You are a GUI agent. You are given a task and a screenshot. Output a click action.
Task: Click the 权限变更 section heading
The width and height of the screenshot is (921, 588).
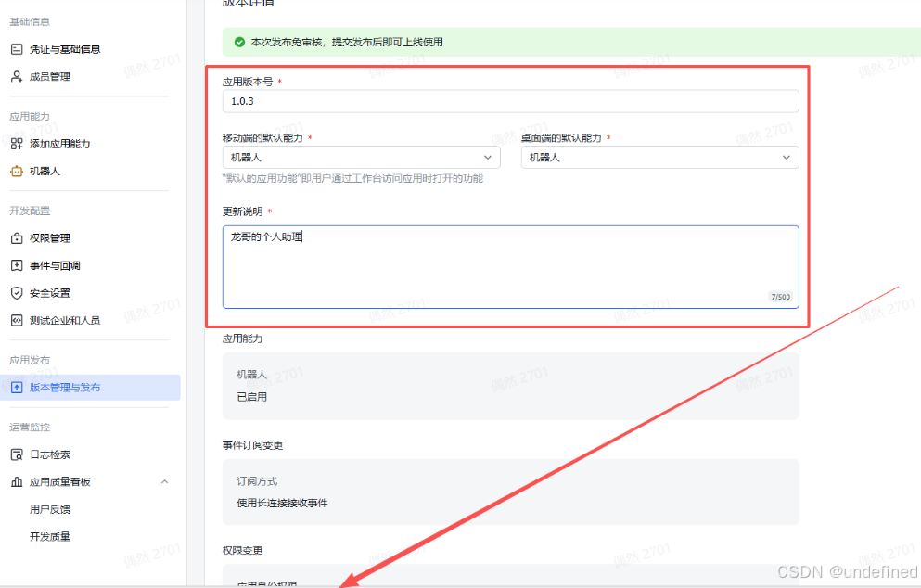(x=242, y=551)
